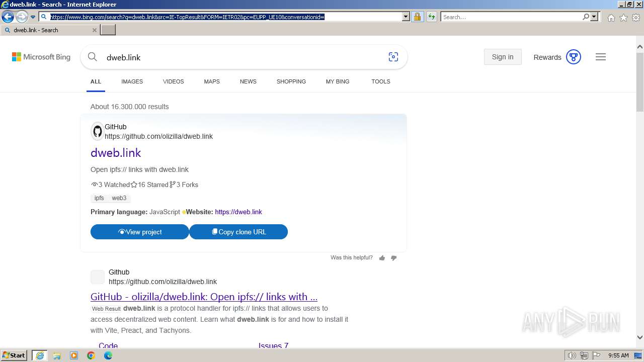Click the Github favicon placeholder in the second result
Screen dimensions: 644x362
coord(98,277)
